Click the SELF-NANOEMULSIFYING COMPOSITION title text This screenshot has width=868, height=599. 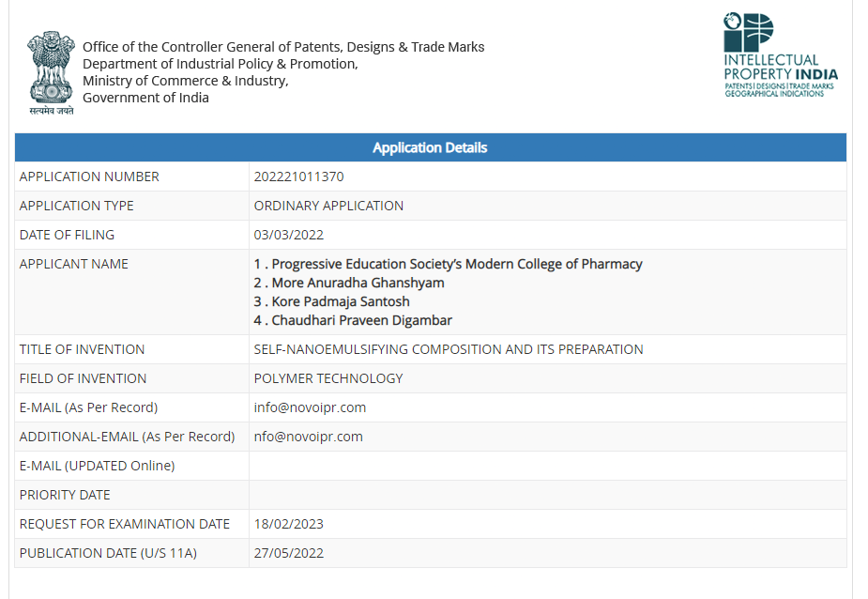tap(449, 349)
